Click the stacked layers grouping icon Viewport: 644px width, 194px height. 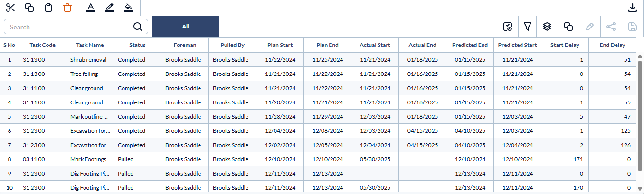pos(547,27)
